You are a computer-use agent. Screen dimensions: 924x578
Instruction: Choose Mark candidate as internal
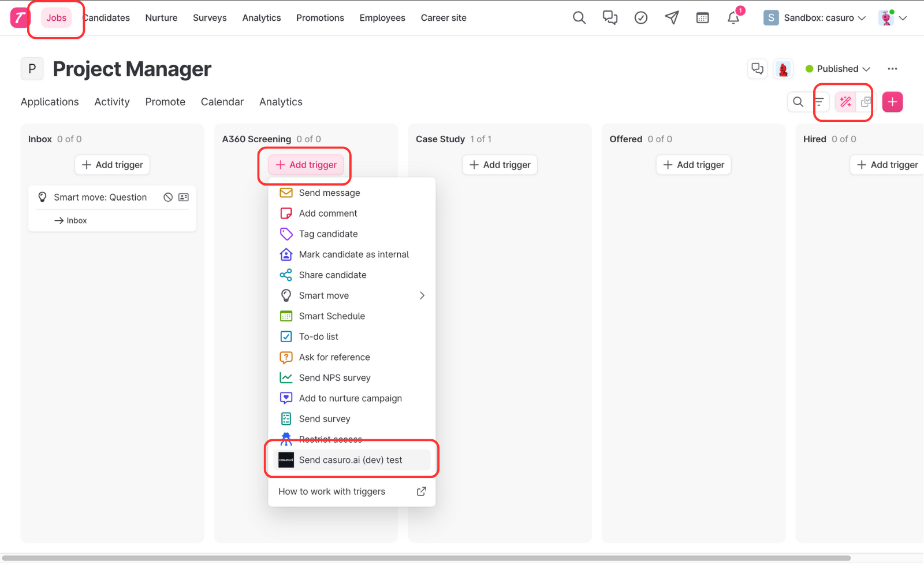[352, 254]
